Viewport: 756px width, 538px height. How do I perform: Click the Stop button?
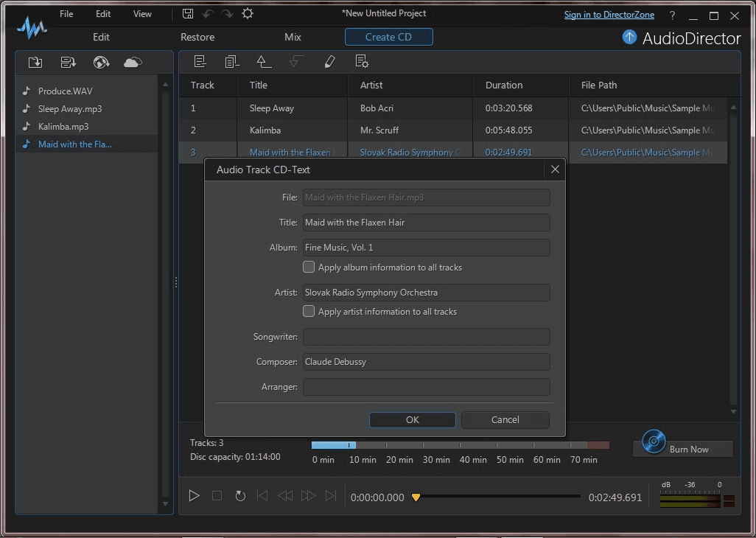217,495
